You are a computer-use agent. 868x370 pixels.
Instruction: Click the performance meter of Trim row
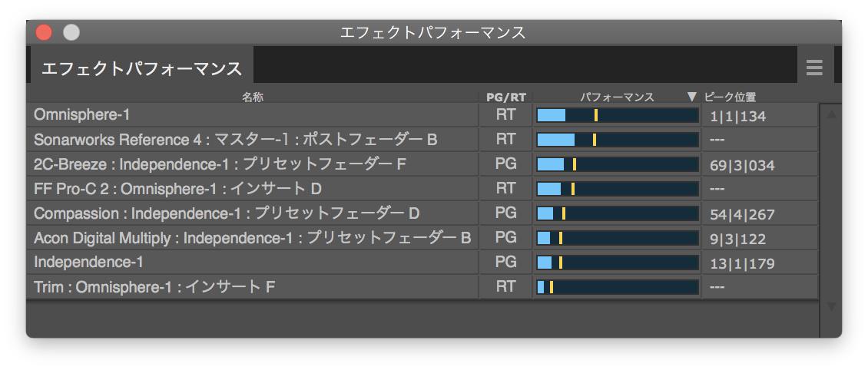[618, 287]
